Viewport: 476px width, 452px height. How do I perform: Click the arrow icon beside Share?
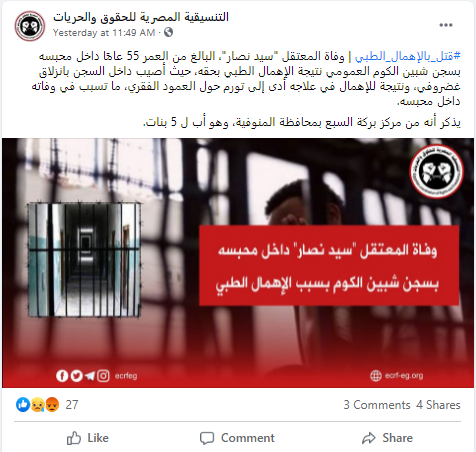pos(369,438)
